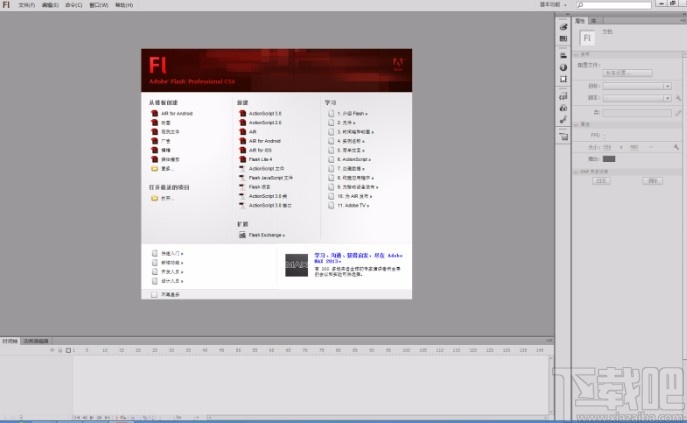Go to first frame in timeline controls
The height and width of the screenshot is (423, 687).
77,418
